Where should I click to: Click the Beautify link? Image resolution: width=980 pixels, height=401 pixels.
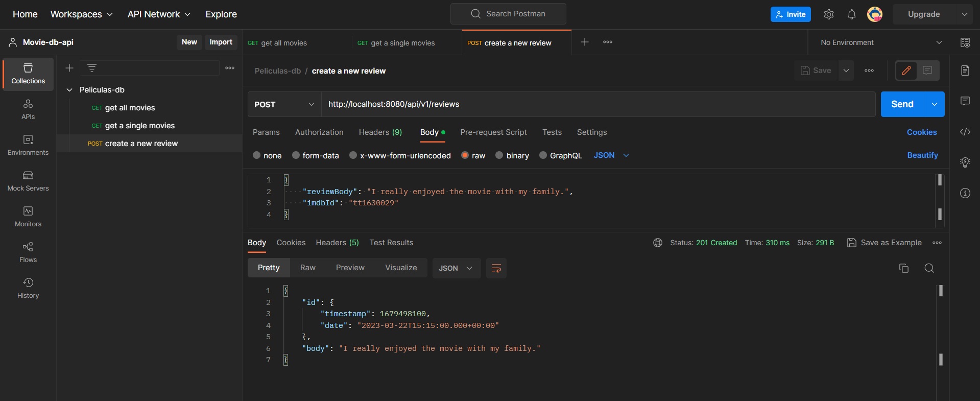tap(922, 155)
